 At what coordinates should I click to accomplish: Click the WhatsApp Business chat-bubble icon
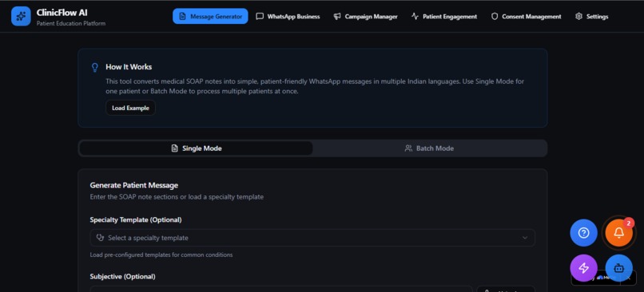[260, 17]
